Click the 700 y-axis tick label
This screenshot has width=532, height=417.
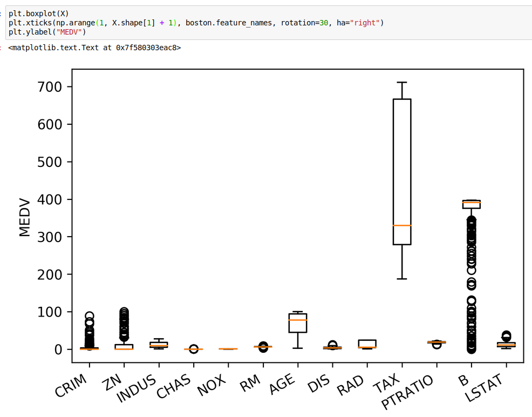coord(50,87)
